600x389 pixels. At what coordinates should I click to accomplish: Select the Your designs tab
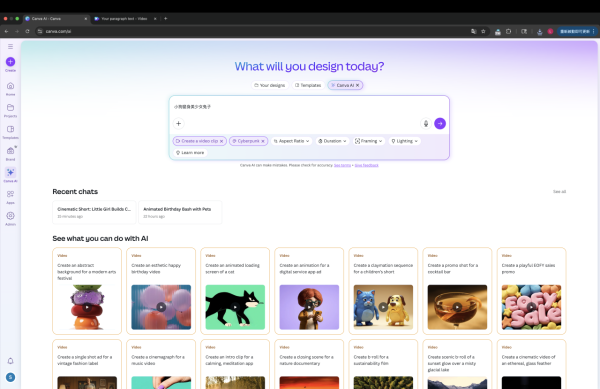tap(270, 85)
